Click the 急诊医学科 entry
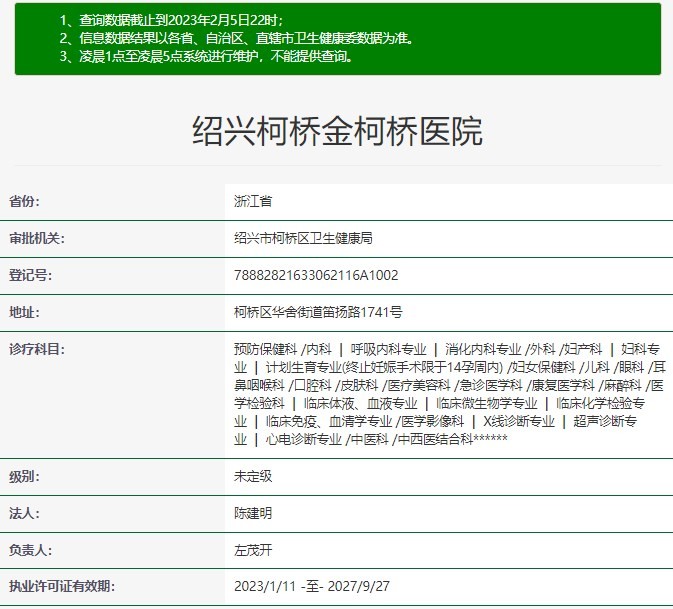673x609 pixels. coord(491,385)
